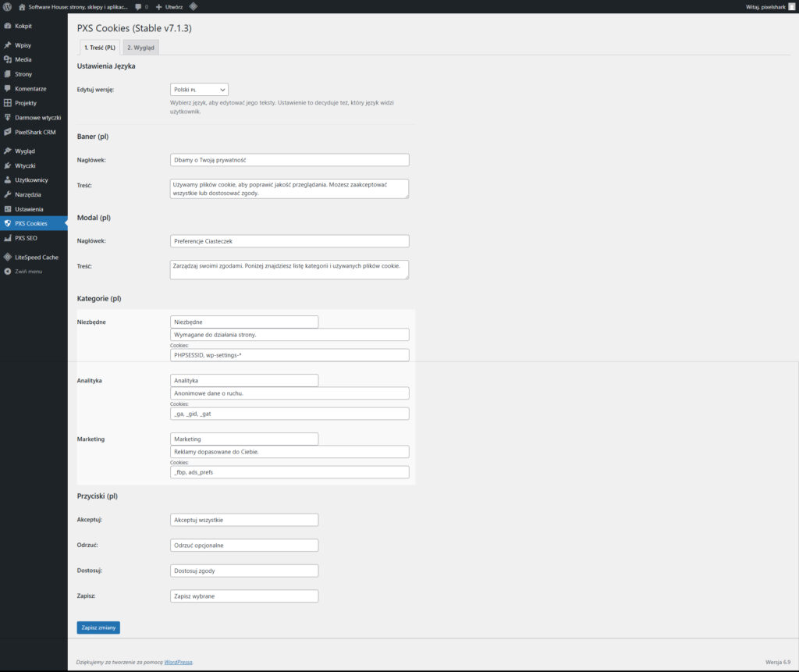Collapse sidebar with Zwiń menu
799x672 pixels.
pyautogui.click(x=28, y=272)
